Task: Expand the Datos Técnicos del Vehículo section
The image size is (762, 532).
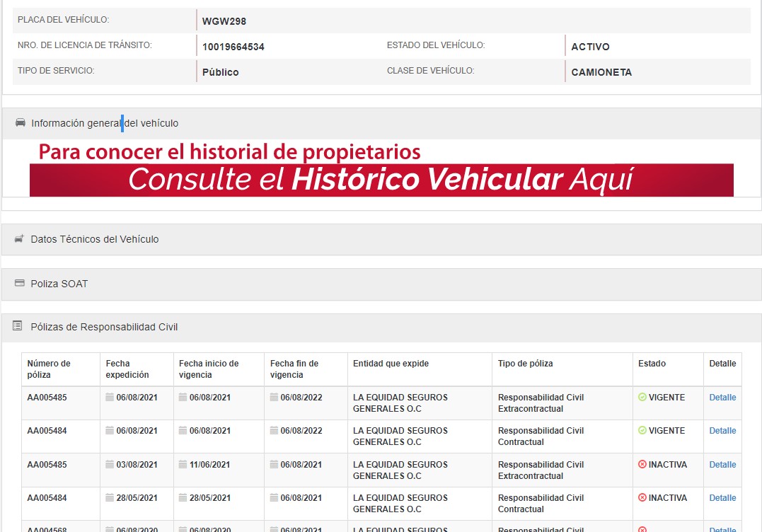Action: click(95, 239)
